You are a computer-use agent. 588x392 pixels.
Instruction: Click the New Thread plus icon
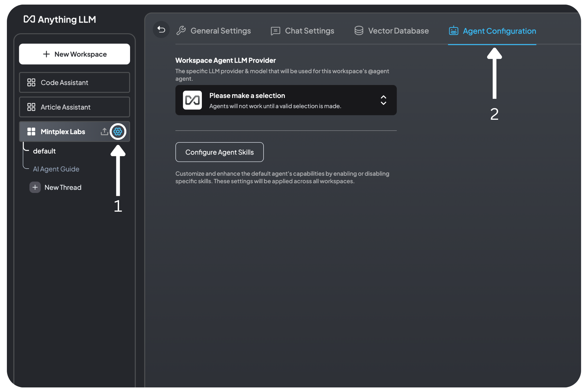pyautogui.click(x=35, y=187)
